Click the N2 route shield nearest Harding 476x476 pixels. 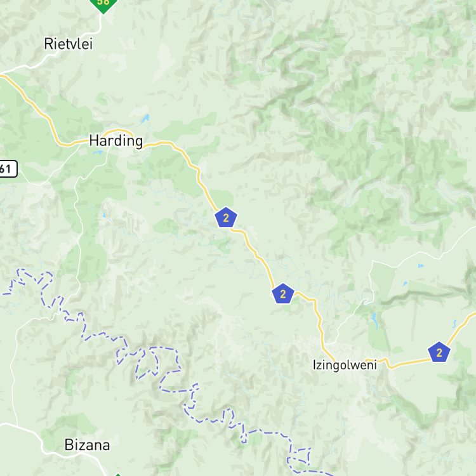click(226, 217)
